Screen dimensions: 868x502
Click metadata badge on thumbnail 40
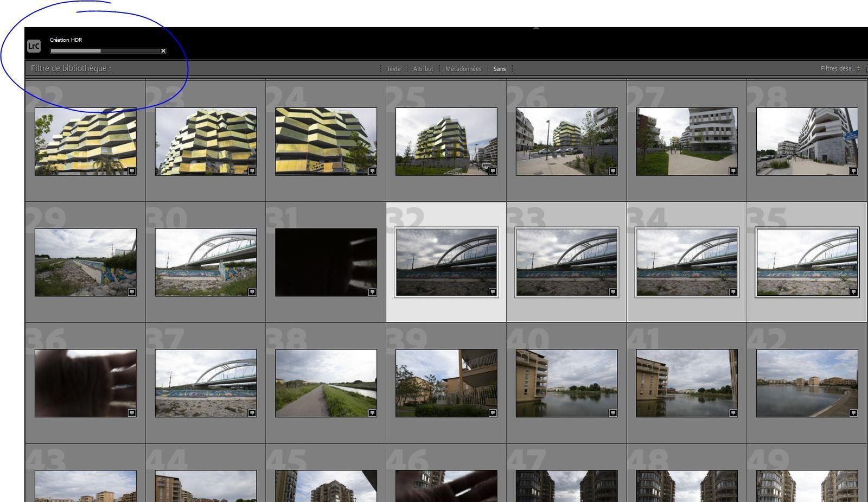click(x=613, y=413)
